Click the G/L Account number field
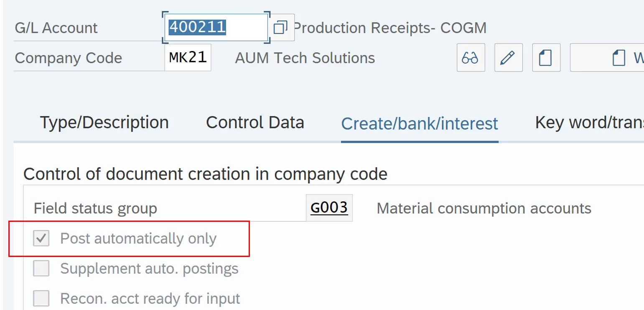The image size is (644, 310). (x=216, y=28)
